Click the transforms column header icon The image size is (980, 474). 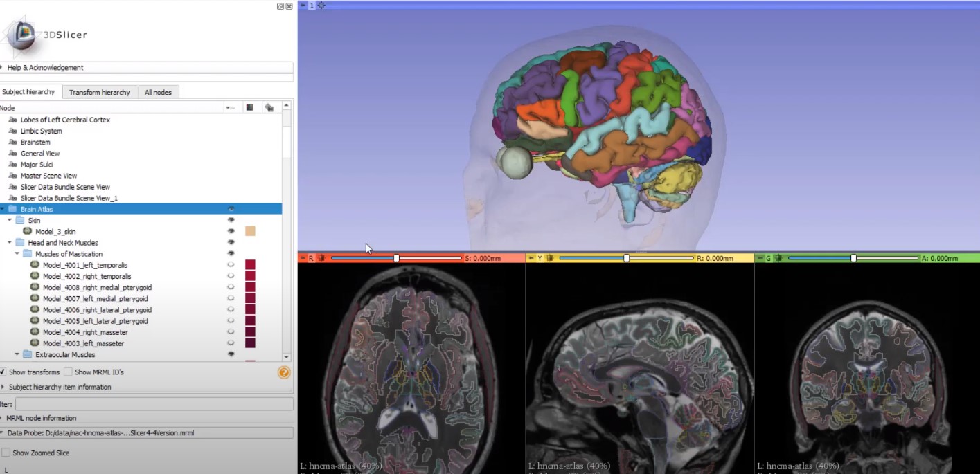coord(269,107)
